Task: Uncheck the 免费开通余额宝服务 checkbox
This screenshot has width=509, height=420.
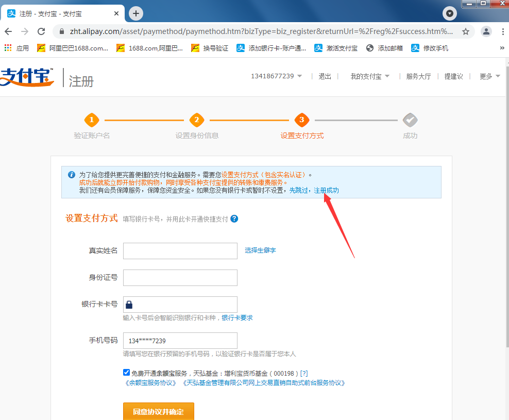Action: point(126,373)
